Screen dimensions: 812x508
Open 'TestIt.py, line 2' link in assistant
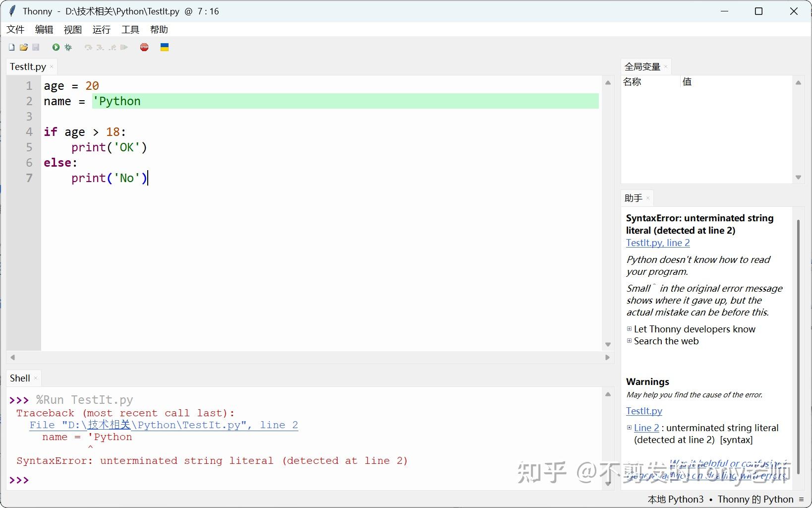(658, 243)
